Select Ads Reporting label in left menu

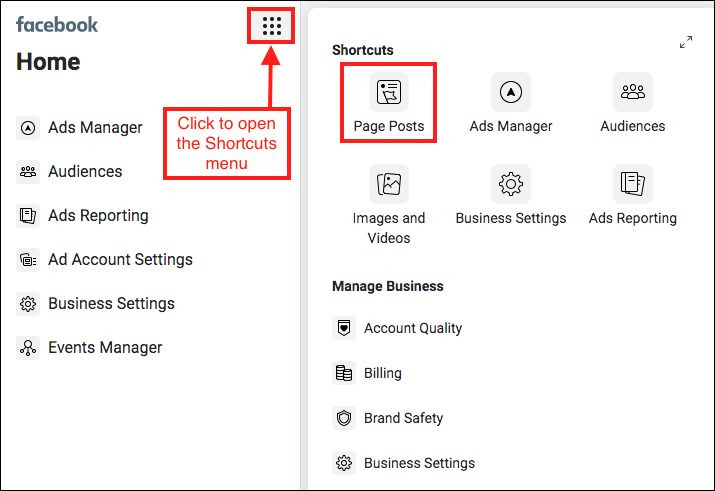[x=98, y=216]
